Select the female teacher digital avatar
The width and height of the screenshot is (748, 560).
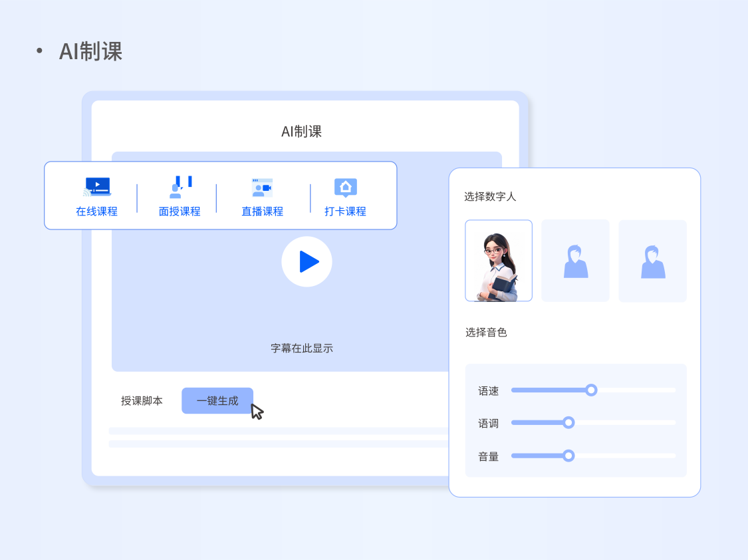point(499,261)
